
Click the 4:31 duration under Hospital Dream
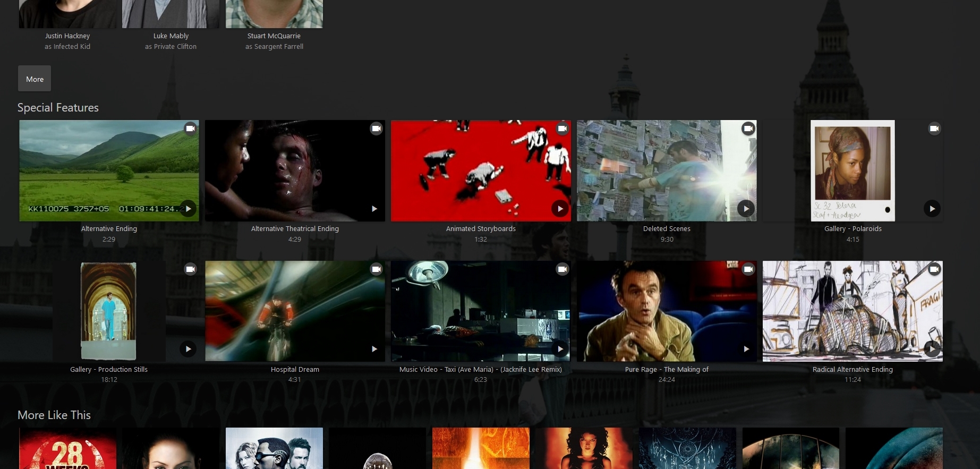pyautogui.click(x=295, y=380)
